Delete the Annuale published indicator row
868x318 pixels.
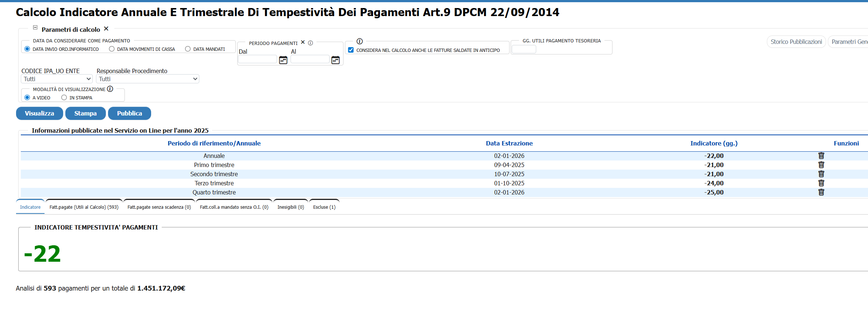point(821,156)
